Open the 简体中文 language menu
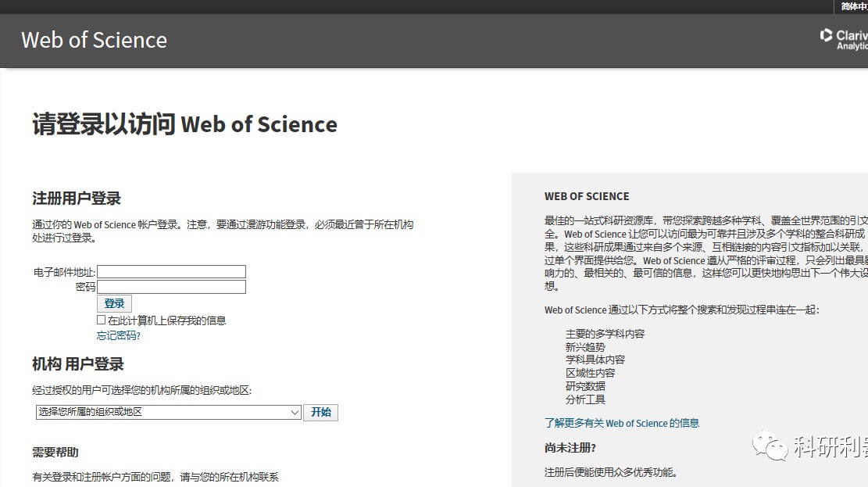 coord(854,7)
